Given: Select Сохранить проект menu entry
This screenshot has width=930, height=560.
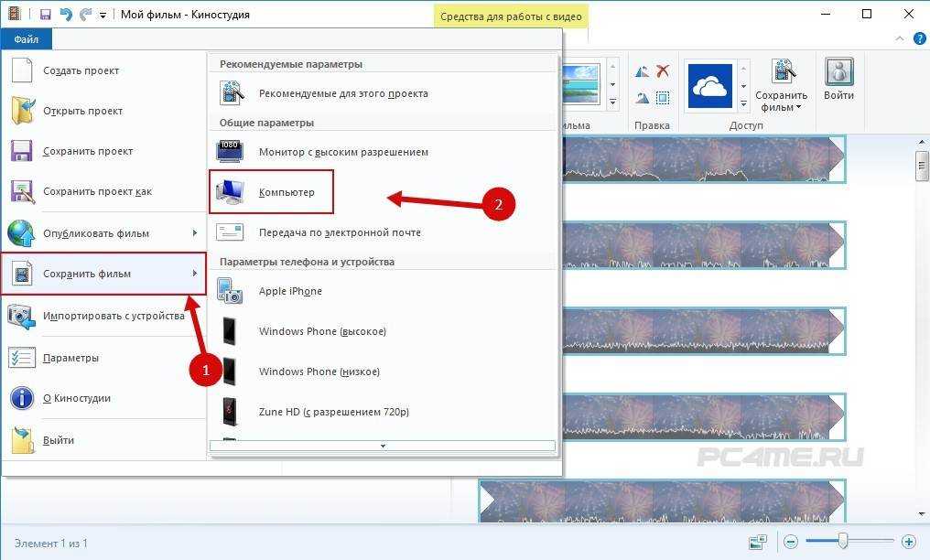Looking at the screenshot, I should tap(103, 151).
